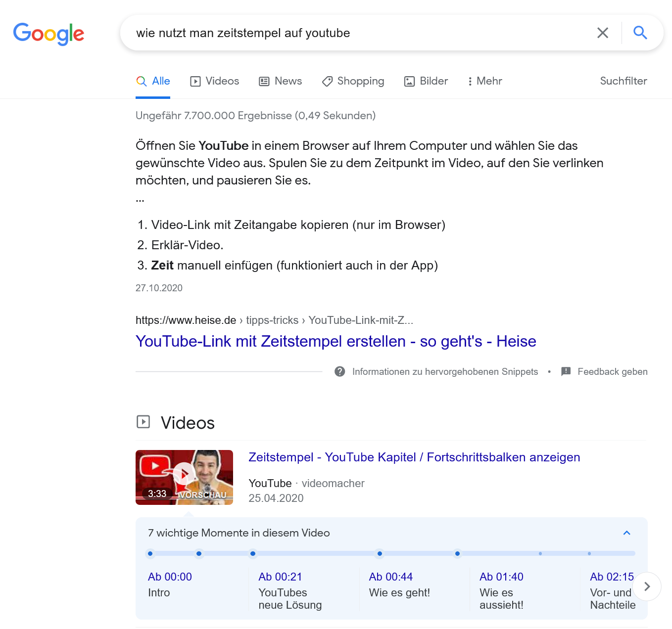Open the Bilder image search tab

tap(426, 81)
